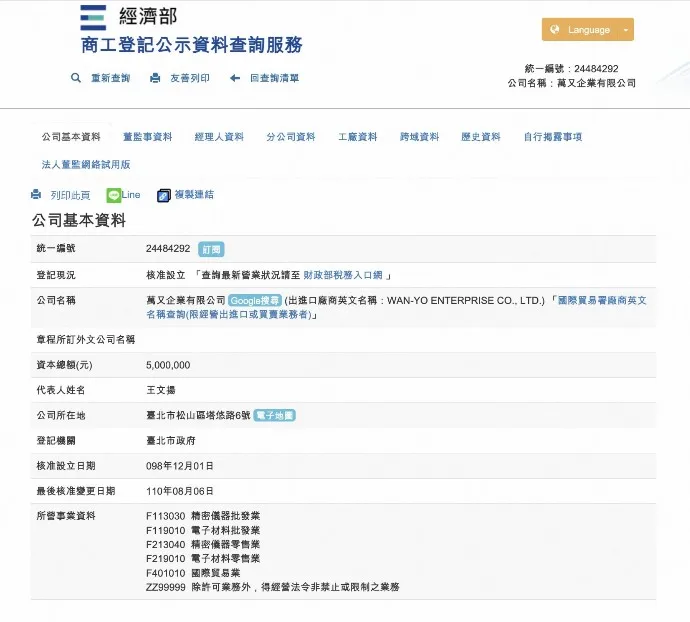690x622 pixels.
Task: Click the F213040 精密儀器零售業 line
Action: [203, 545]
